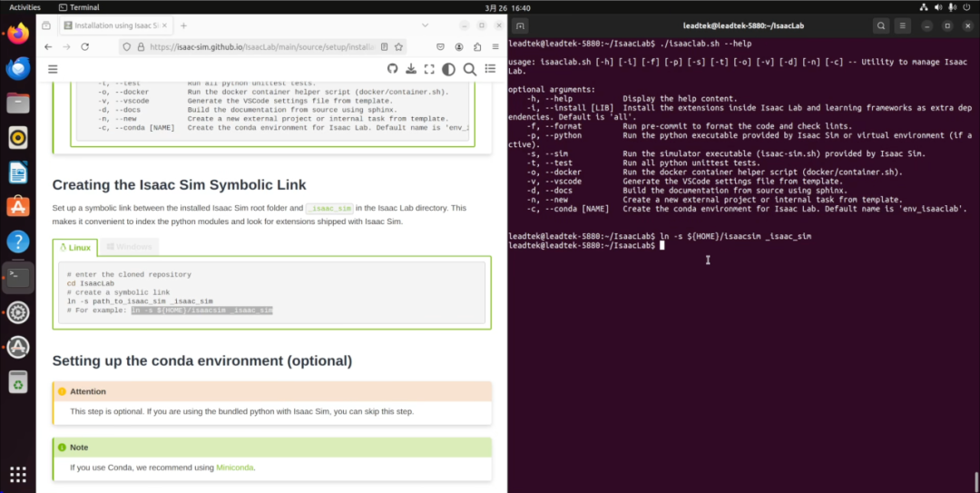Launch Firefox from the dock
980x493 pixels.
18,34
